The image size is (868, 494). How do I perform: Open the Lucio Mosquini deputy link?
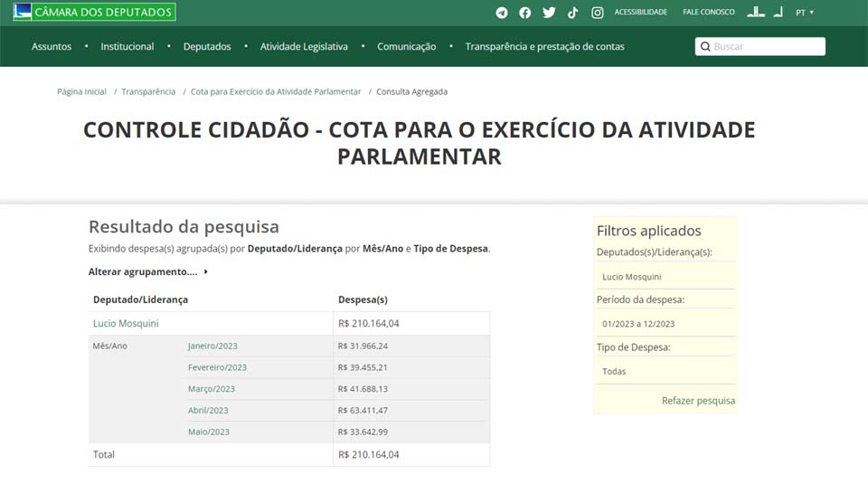(x=126, y=323)
